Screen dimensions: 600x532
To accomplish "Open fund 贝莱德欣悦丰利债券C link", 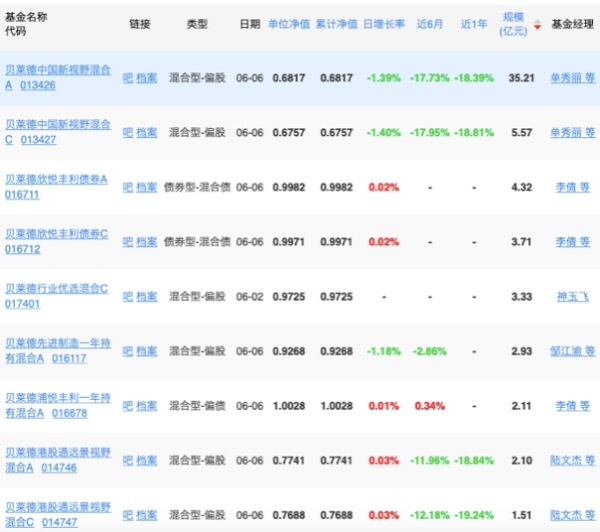I will tap(56, 234).
